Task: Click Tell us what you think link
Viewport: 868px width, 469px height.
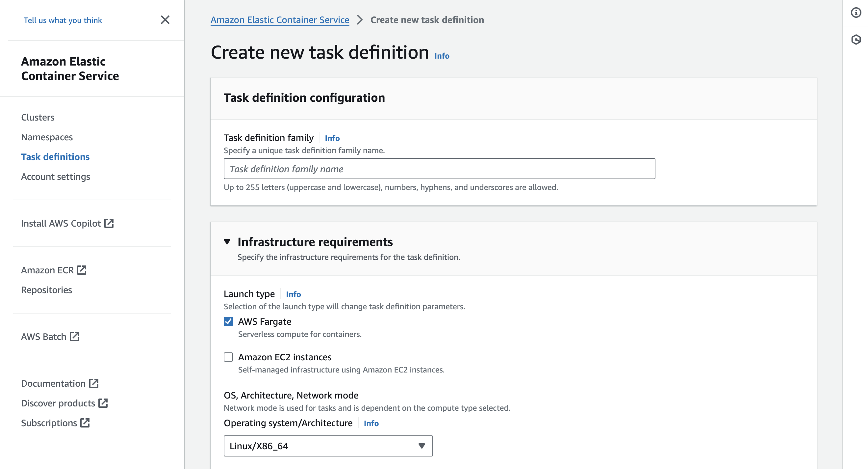Action: coord(63,20)
